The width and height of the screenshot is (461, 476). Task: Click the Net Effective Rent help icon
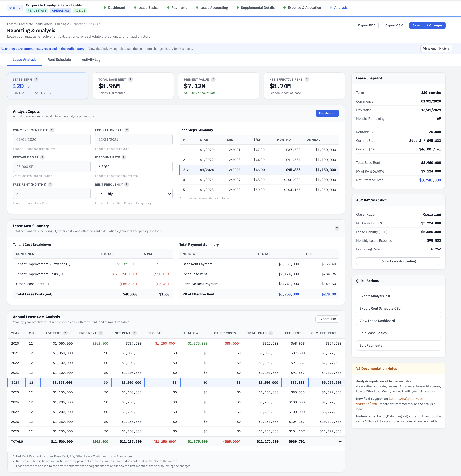pyautogui.click(x=307, y=79)
